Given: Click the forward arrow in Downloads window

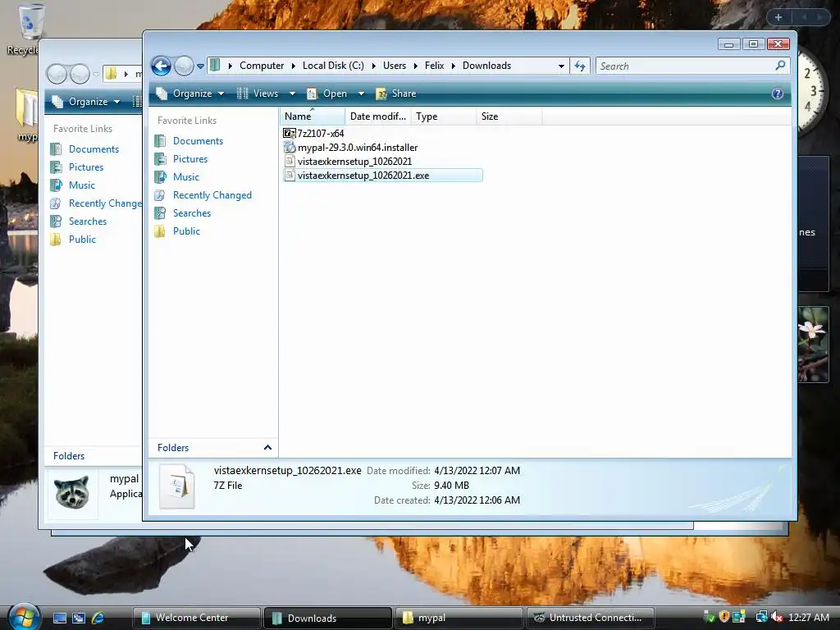Looking at the screenshot, I should click(184, 66).
